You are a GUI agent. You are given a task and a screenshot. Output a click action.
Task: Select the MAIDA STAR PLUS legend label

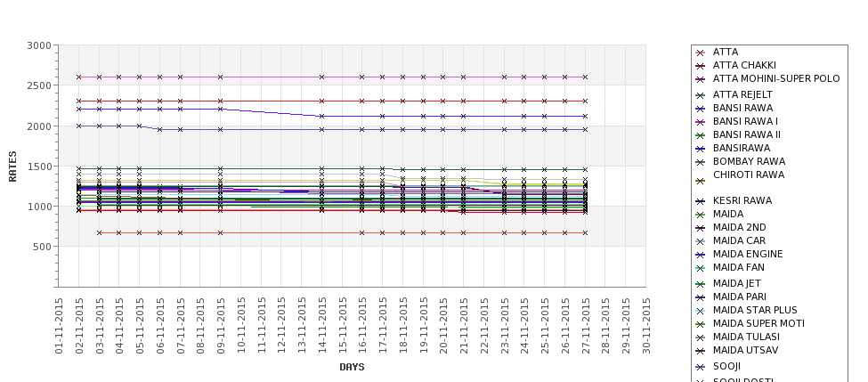[x=755, y=310]
